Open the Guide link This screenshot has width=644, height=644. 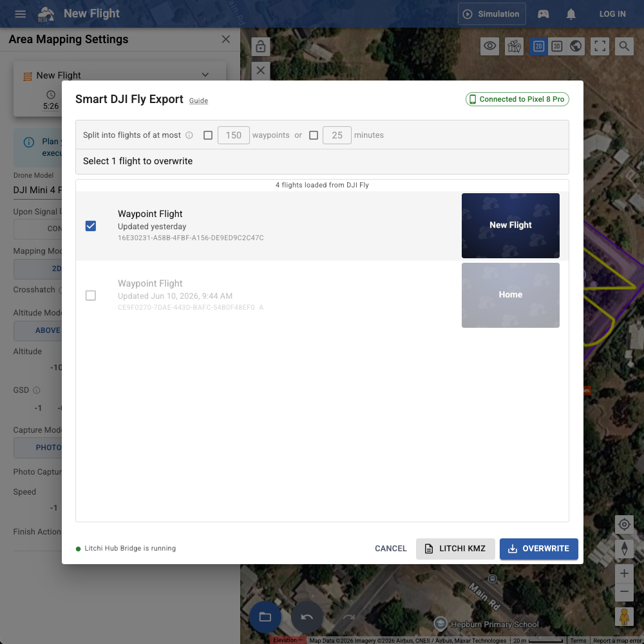coord(198,100)
